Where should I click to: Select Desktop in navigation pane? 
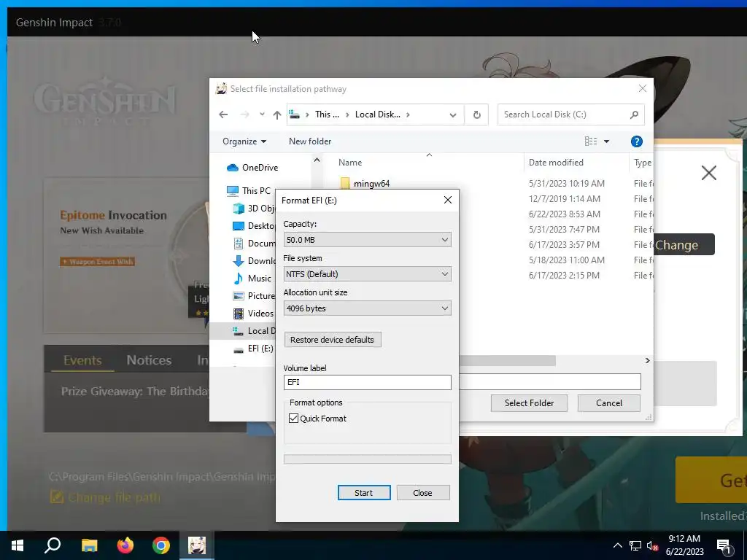tap(255, 226)
